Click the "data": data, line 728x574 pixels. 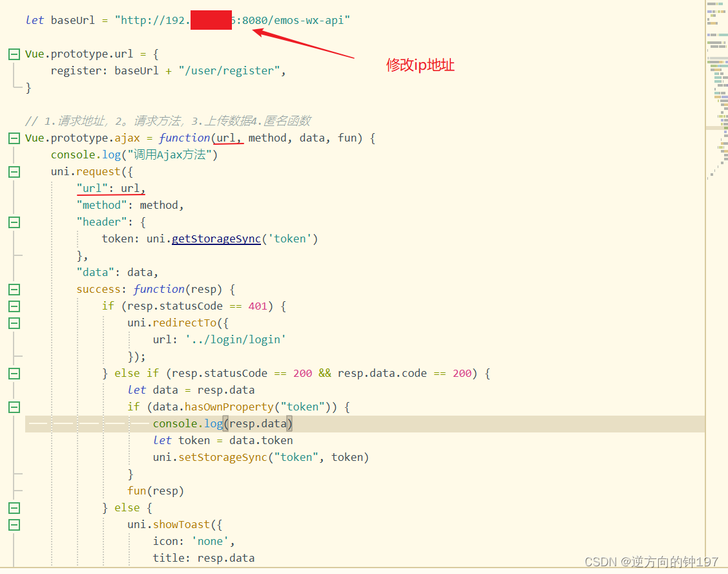pos(118,272)
